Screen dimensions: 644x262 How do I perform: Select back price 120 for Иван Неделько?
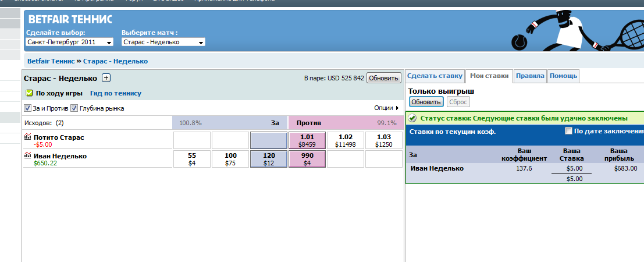(x=269, y=159)
